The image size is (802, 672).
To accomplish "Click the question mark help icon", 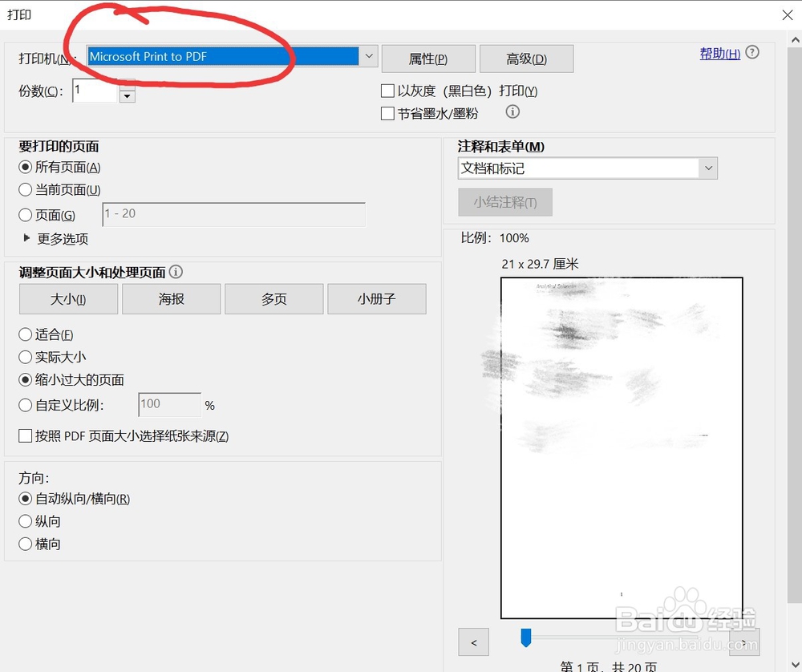I will pyautogui.click(x=751, y=51).
